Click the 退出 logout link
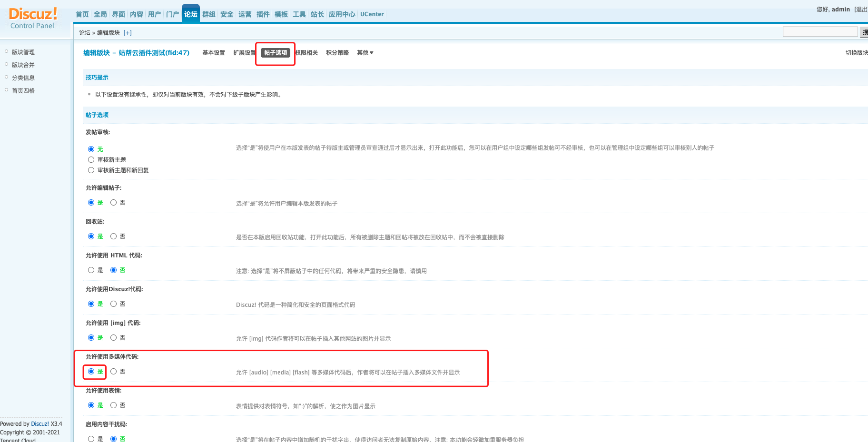Image resolution: width=868 pixels, height=442 pixels. click(861, 10)
